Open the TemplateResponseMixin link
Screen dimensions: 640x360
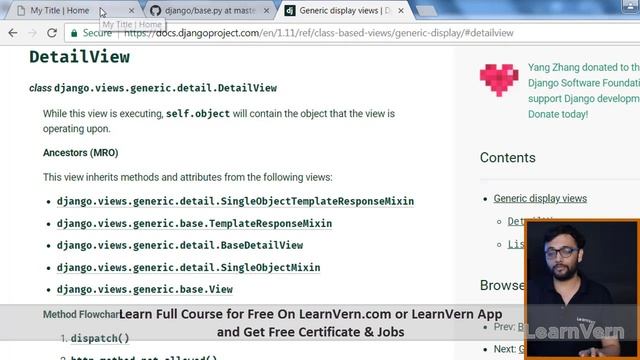click(x=194, y=224)
